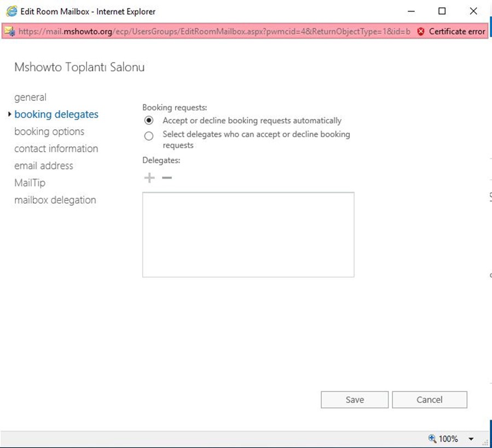Open the MailTip section
Screen dimensions: 492x448
pos(30,183)
